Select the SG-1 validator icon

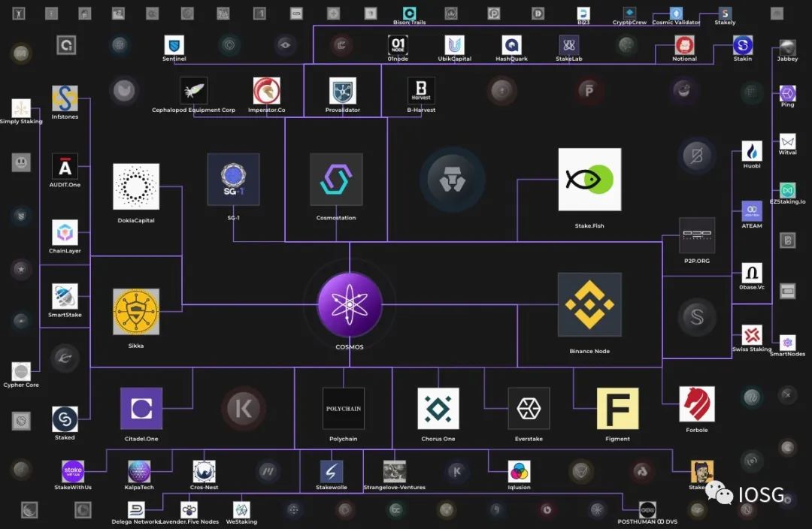(x=233, y=179)
